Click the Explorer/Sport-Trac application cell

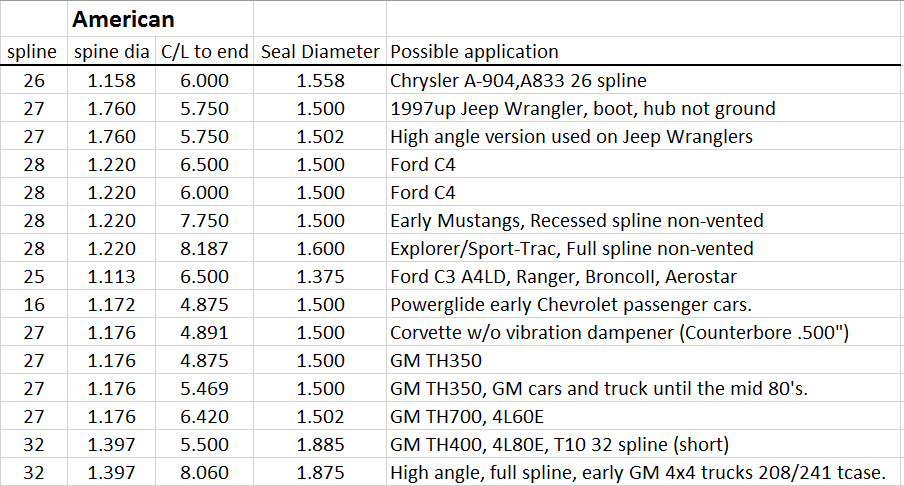[x=571, y=248]
